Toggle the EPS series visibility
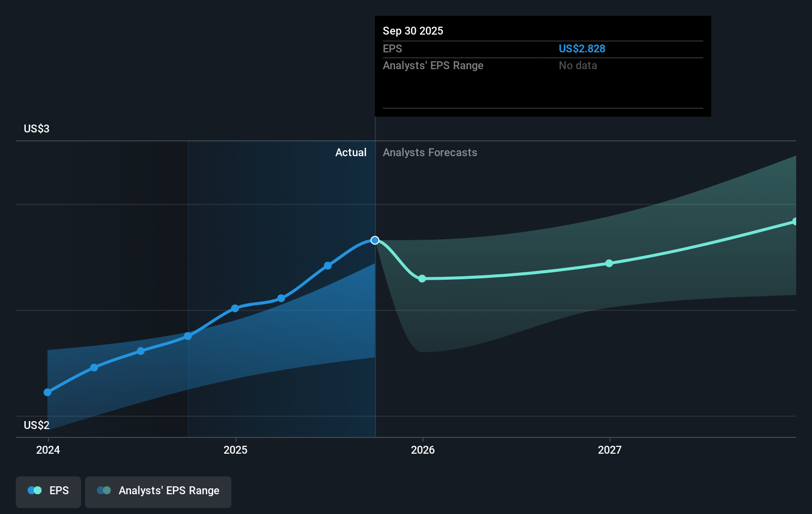Image resolution: width=812 pixels, height=514 pixels. pos(48,492)
